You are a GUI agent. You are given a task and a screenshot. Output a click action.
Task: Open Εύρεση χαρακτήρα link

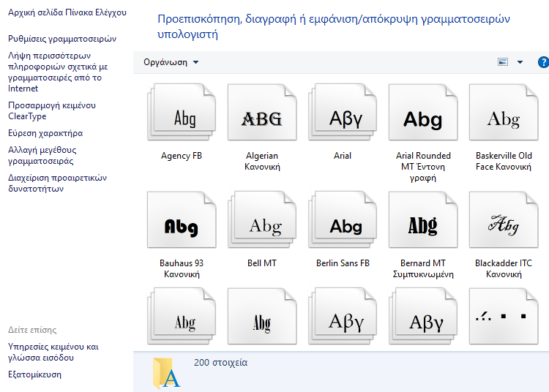45,133
